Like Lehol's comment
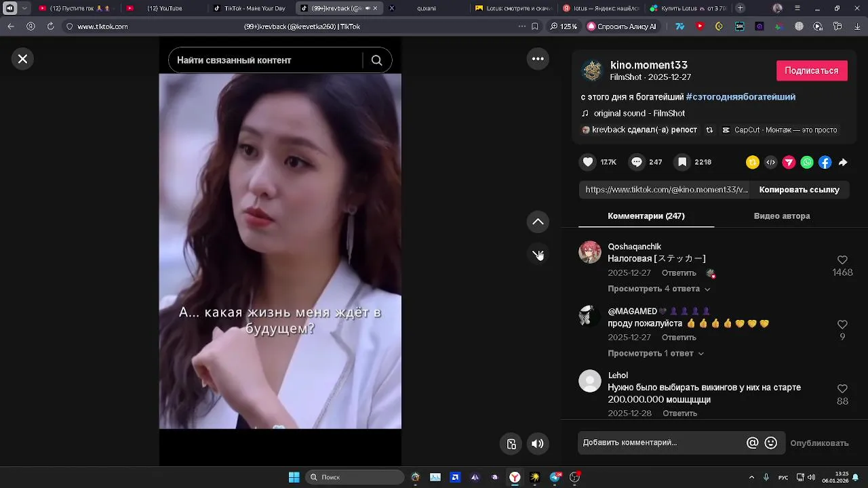Screen dimensions: 868x488 (842, 388)
